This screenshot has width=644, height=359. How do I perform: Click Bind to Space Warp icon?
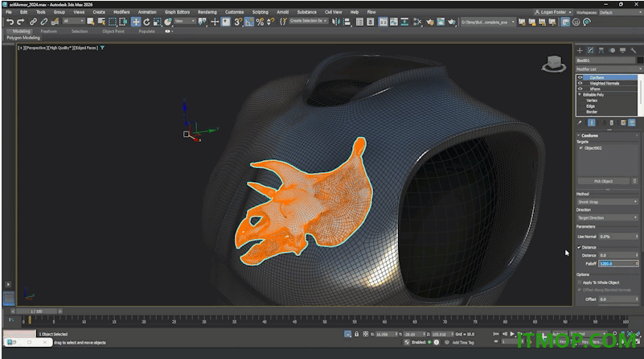[x=55, y=22]
